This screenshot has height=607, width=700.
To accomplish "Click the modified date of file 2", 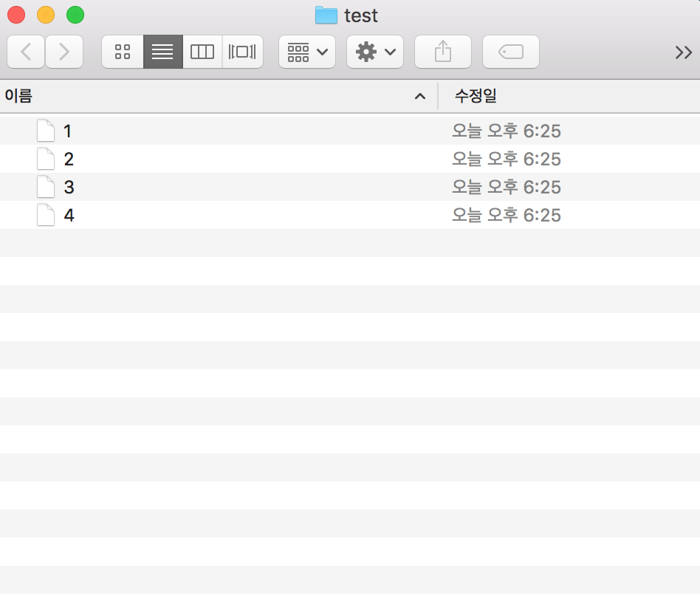I will click(507, 160).
